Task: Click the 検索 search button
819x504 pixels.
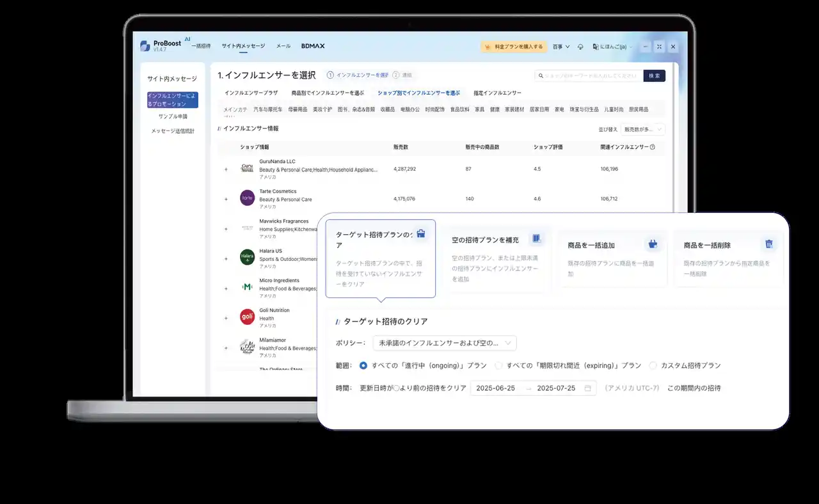Action: pos(654,75)
